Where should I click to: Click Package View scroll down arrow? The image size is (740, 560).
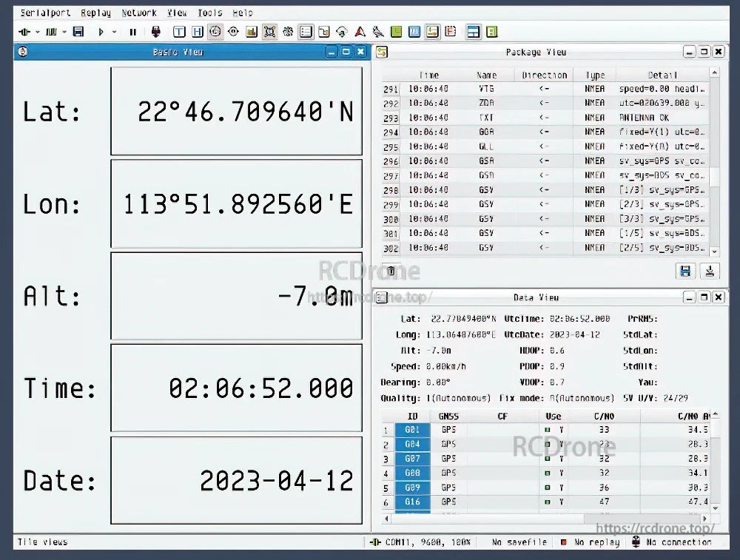click(715, 252)
